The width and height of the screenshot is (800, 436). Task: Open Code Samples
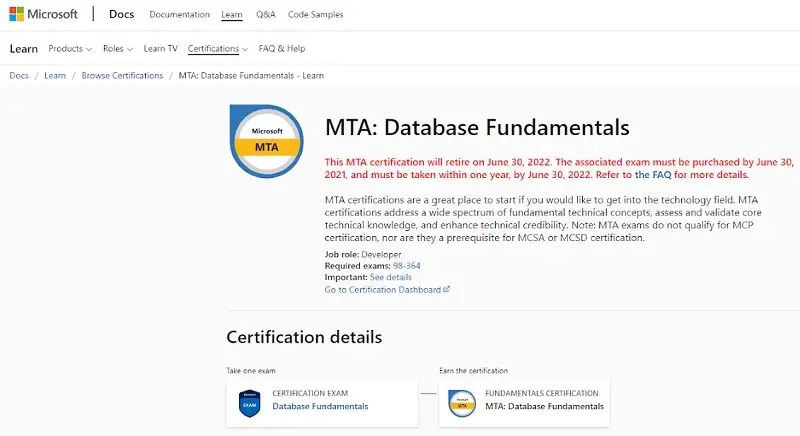click(x=315, y=14)
